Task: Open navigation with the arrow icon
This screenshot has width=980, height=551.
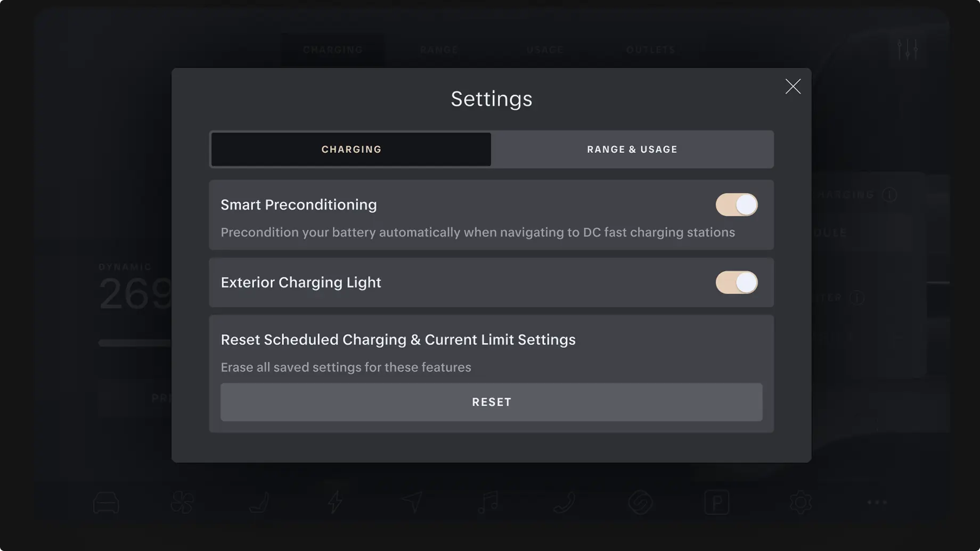Action: point(411,501)
